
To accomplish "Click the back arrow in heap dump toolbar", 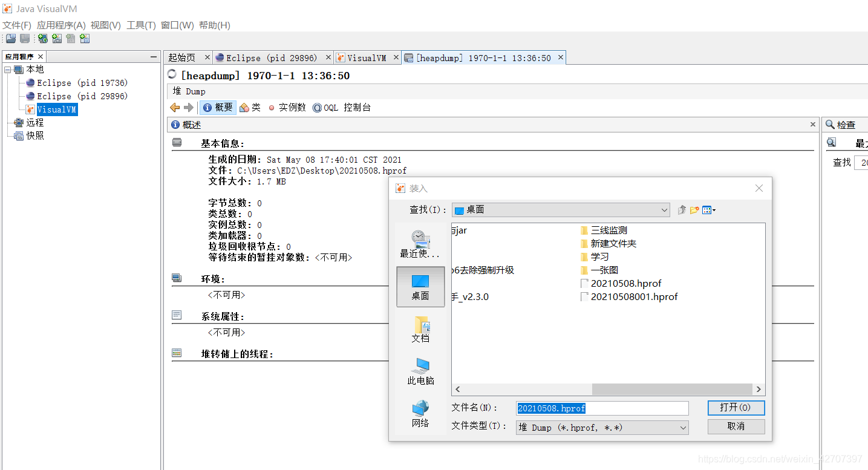I will tap(175, 108).
